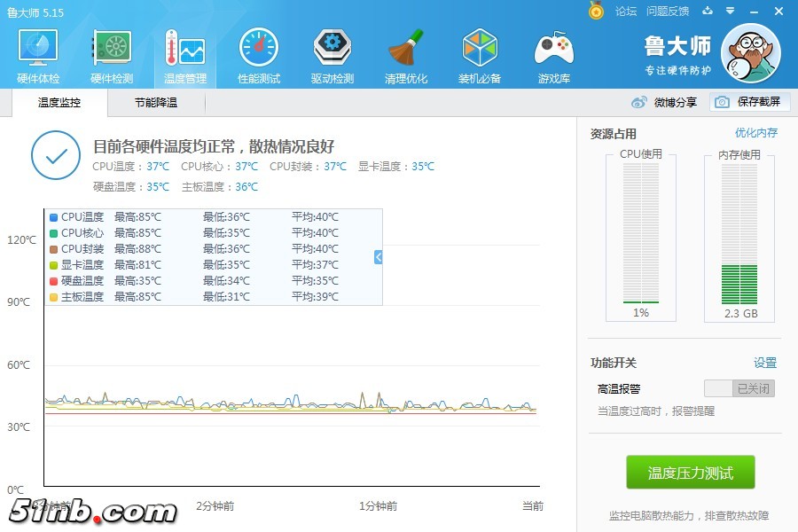Toggle CPU温度 blue legend series

pos(54,217)
